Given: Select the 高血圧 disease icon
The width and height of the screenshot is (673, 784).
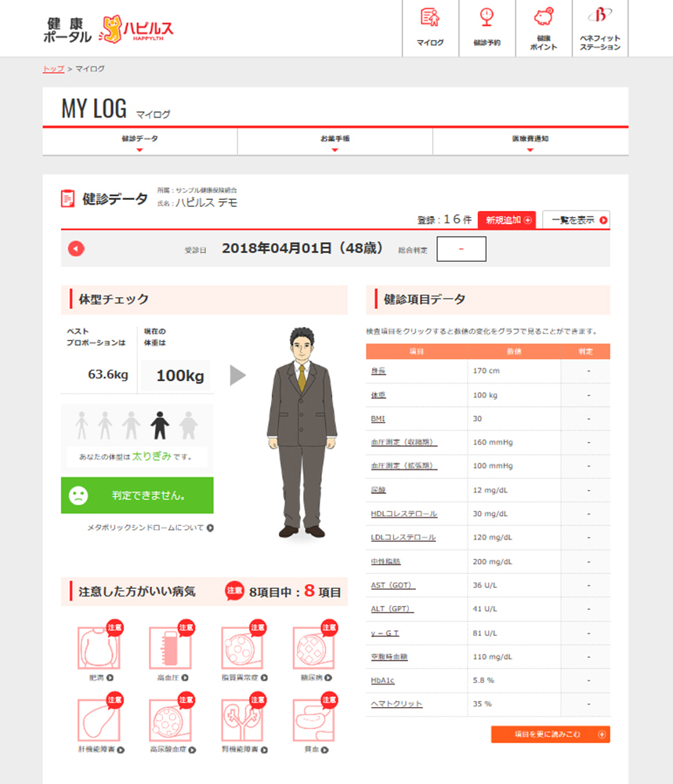Looking at the screenshot, I should [x=168, y=648].
